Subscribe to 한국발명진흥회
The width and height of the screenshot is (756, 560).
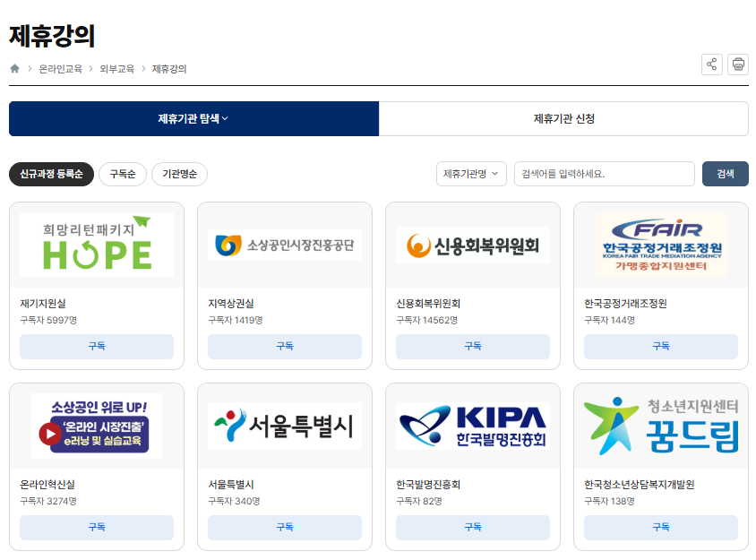tap(473, 527)
